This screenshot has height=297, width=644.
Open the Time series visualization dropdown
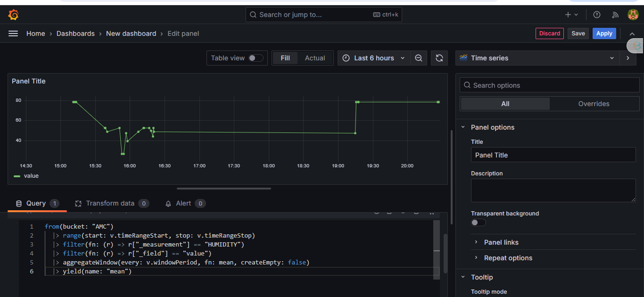pos(537,58)
